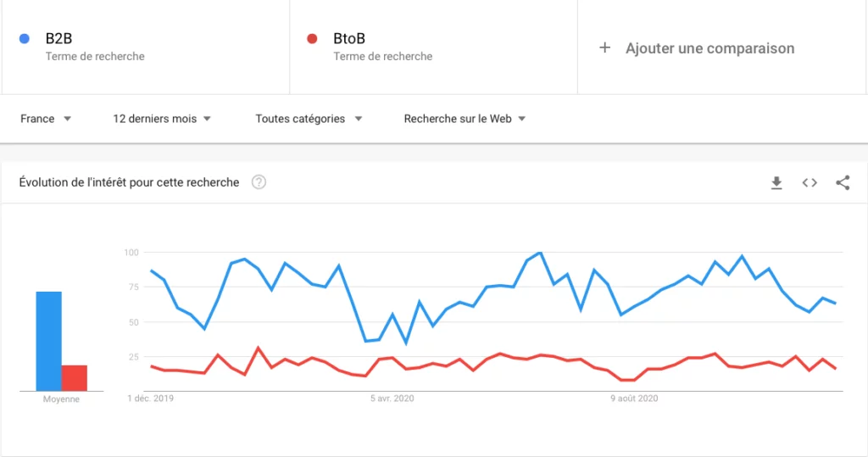Add a comparison term

[709, 48]
